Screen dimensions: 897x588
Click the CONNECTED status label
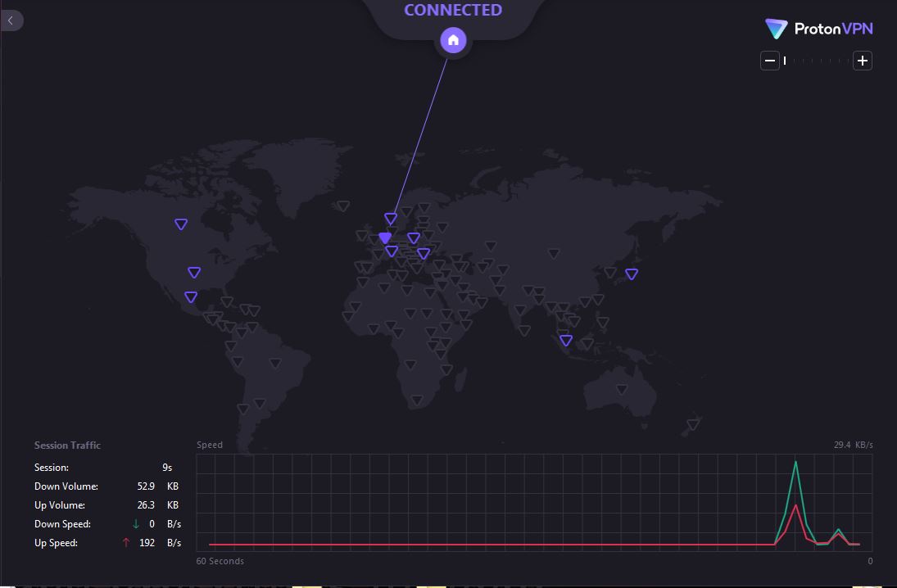point(453,11)
